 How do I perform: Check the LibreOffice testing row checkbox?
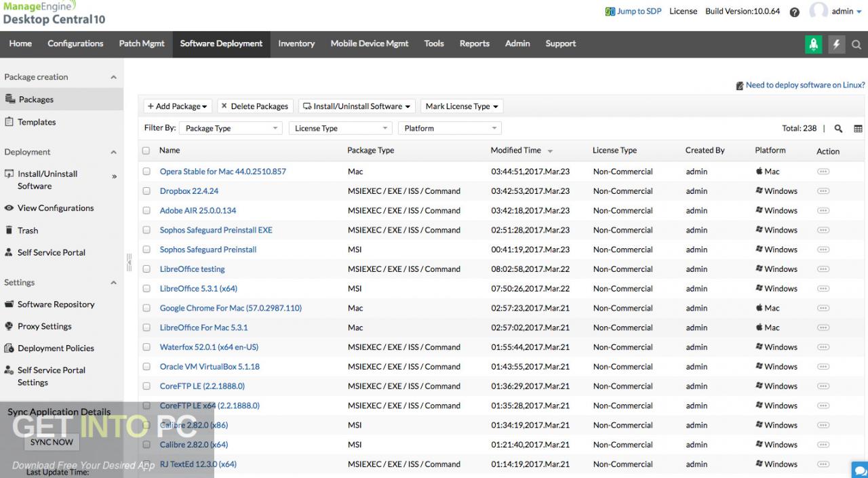click(146, 269)
